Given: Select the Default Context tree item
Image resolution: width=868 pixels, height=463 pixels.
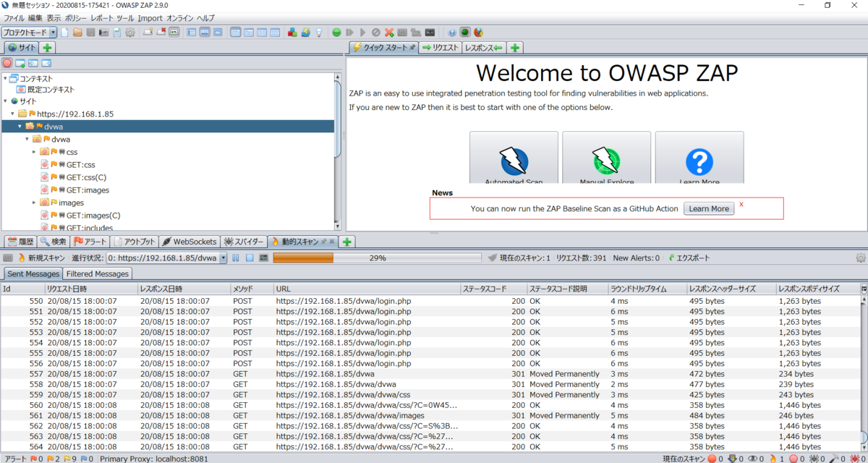Looking at the screenshot, I should 46,90.
